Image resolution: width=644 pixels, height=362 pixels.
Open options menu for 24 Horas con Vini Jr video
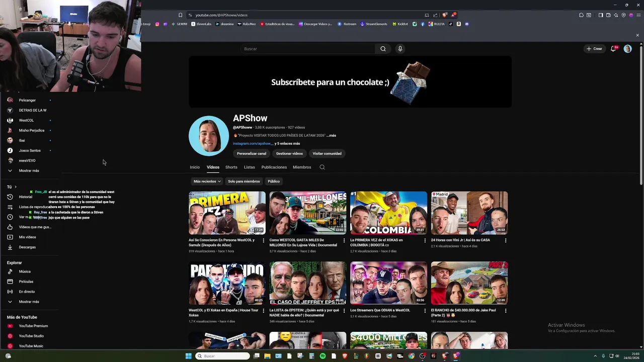pos(506,240)
